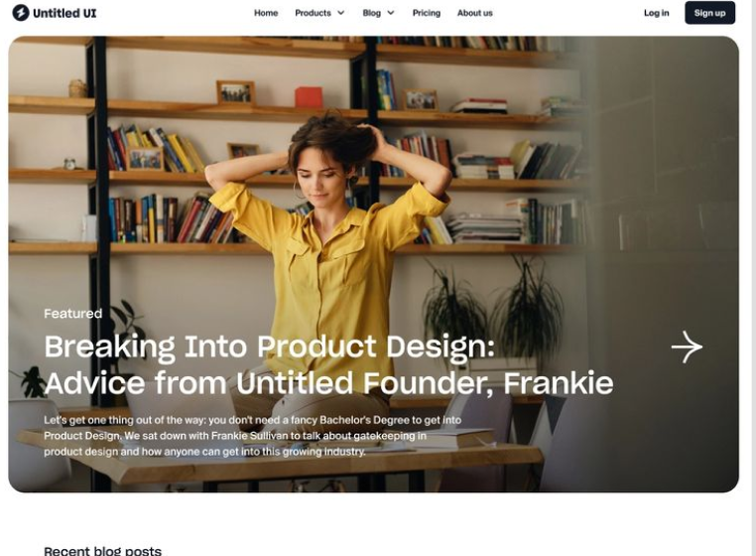Expand the Blog chevron arrow
Viewport: 756px width, 556px height.
(x=391, y=13)
